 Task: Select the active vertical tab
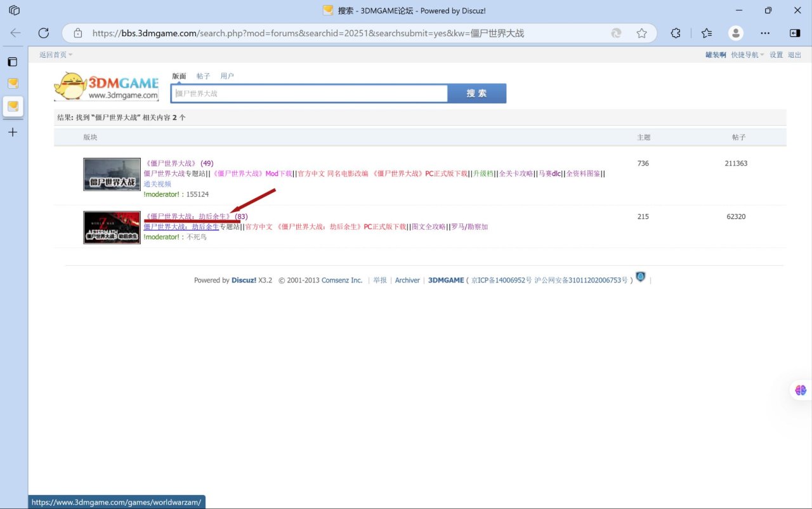pos(13,106)
